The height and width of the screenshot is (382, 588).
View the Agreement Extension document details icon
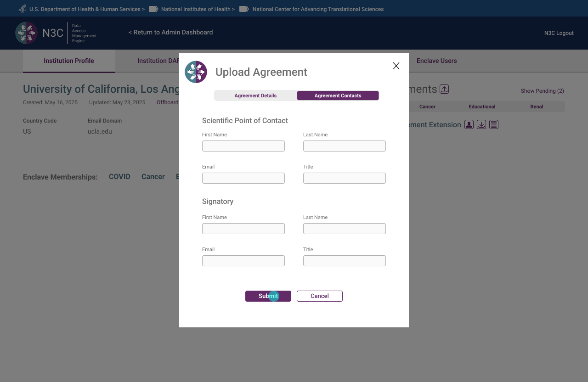click(x=494, y=124)
